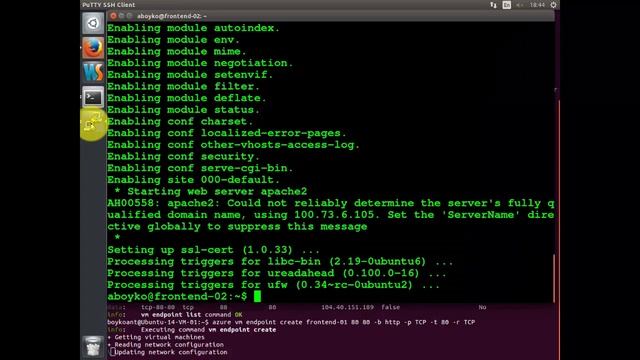The width and height of the screenshot is (640, 360).
Task: Click the green cursor at the aboyko@frontend-02 prompt
Action: [x=257, y=296]
